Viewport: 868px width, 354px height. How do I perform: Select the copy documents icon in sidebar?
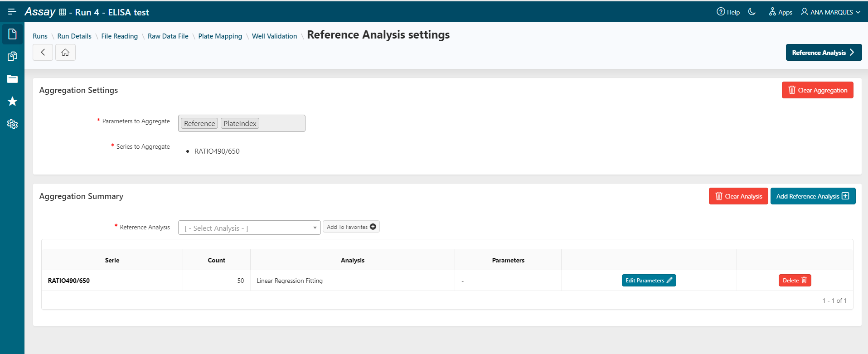[x=12, y=56]
